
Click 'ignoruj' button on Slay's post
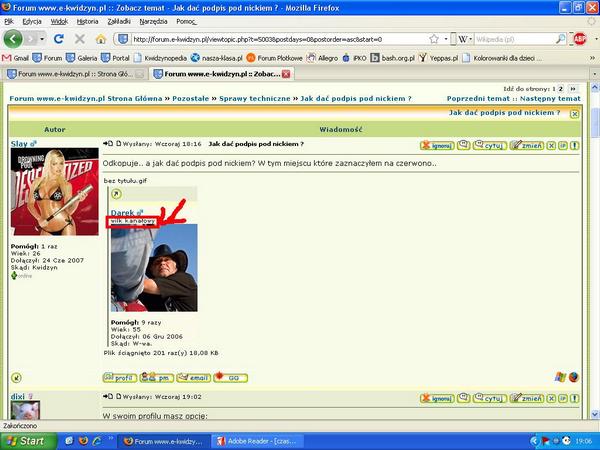click(436, 145)
